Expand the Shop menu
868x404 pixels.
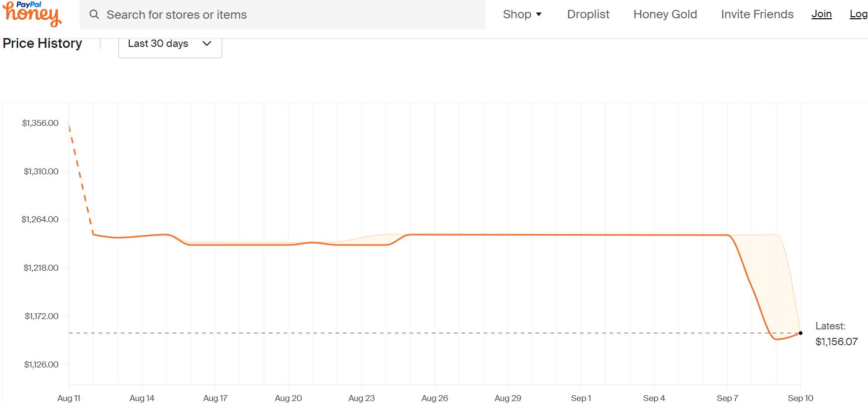[x=522, y=14]
